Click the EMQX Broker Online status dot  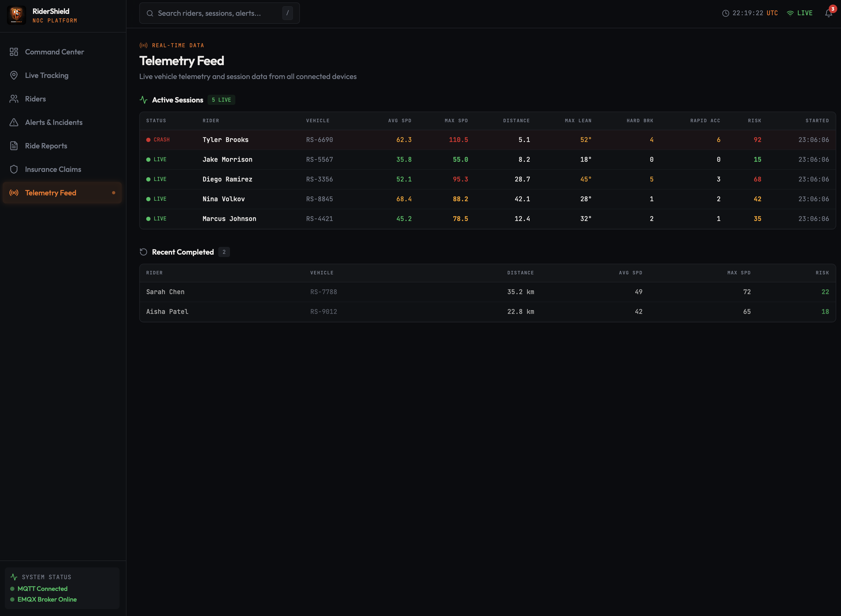point(13,599)
